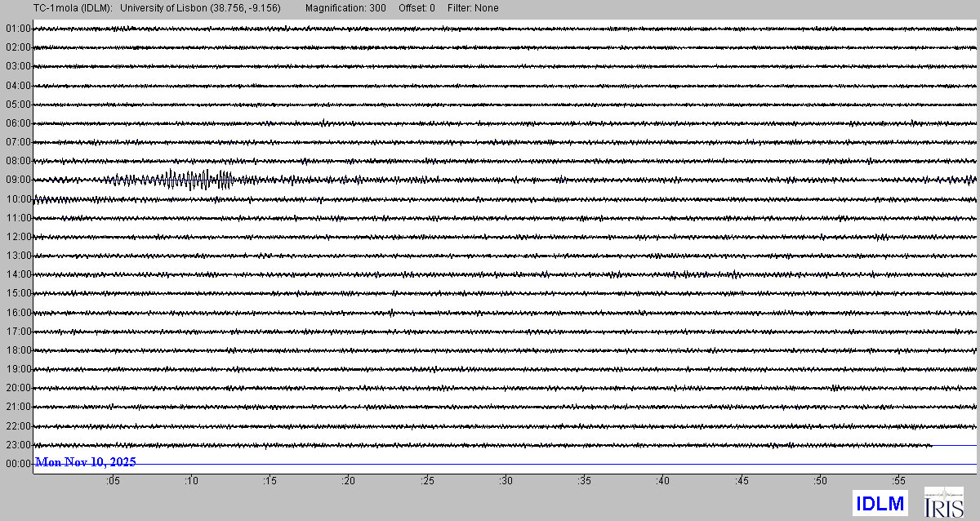Viewport: 980px width, 521px height.
Task: Click the 23:00 hour label
Action: pos(18,445)
